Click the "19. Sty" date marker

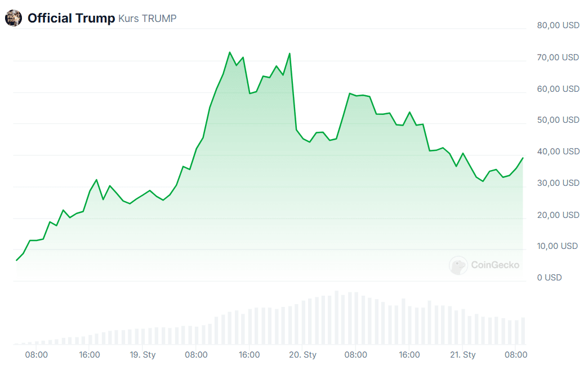pos(142,355)
